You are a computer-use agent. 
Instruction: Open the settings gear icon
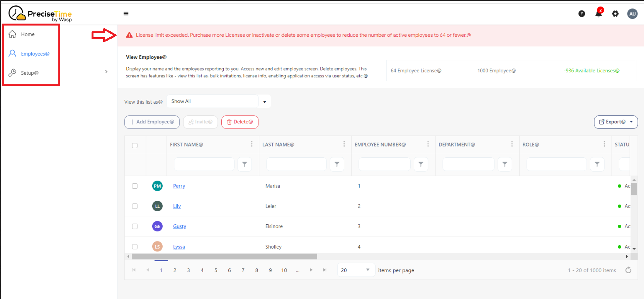(615, 14)
